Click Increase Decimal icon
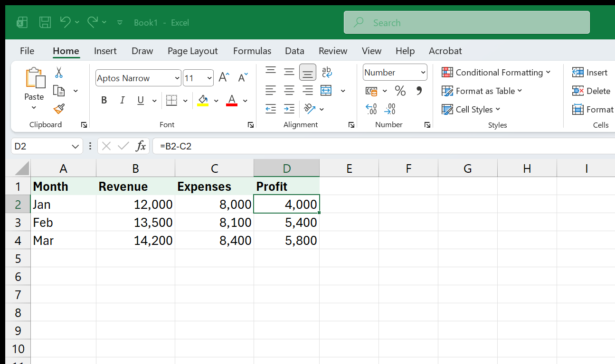The image size is (615, 364). (371, 109)
